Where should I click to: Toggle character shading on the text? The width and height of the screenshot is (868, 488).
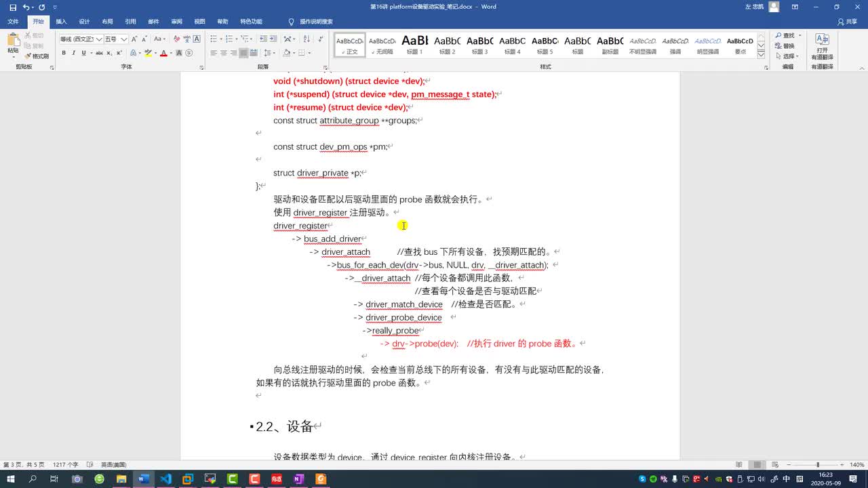pos(178,53)
